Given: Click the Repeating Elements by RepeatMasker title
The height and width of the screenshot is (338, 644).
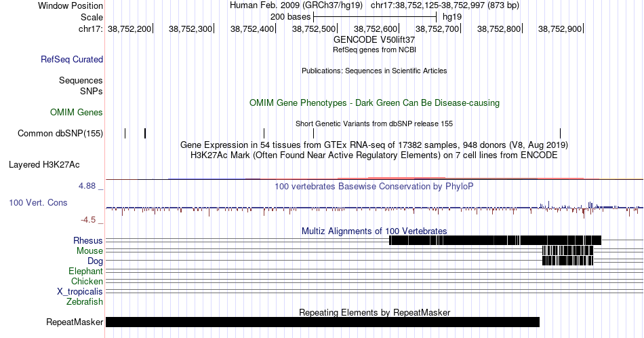Looking at the screenshot, I should pyautogui.click(x=374, y=312).
